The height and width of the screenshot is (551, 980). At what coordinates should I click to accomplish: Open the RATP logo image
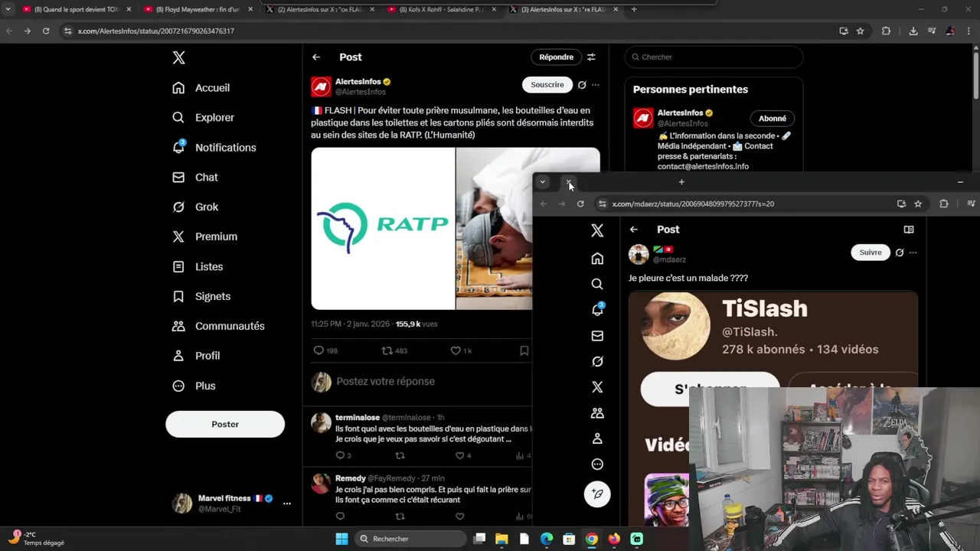point(383,229)
